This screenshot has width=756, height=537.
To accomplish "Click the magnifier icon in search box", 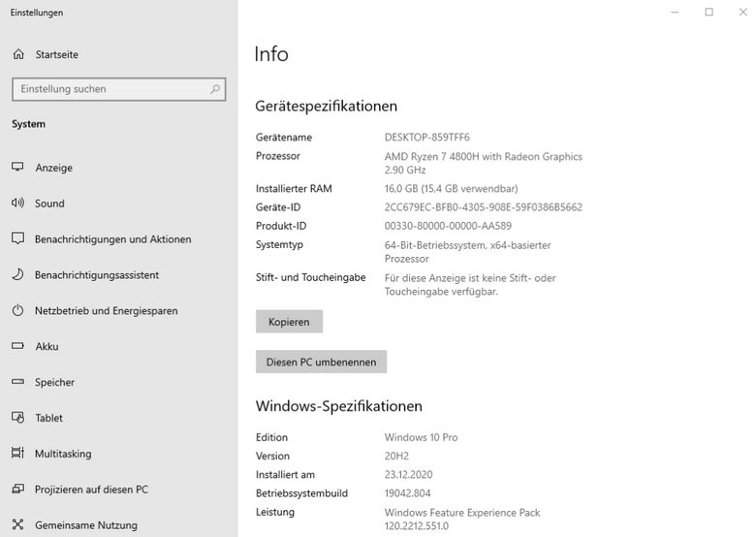I will pos(215,89).
